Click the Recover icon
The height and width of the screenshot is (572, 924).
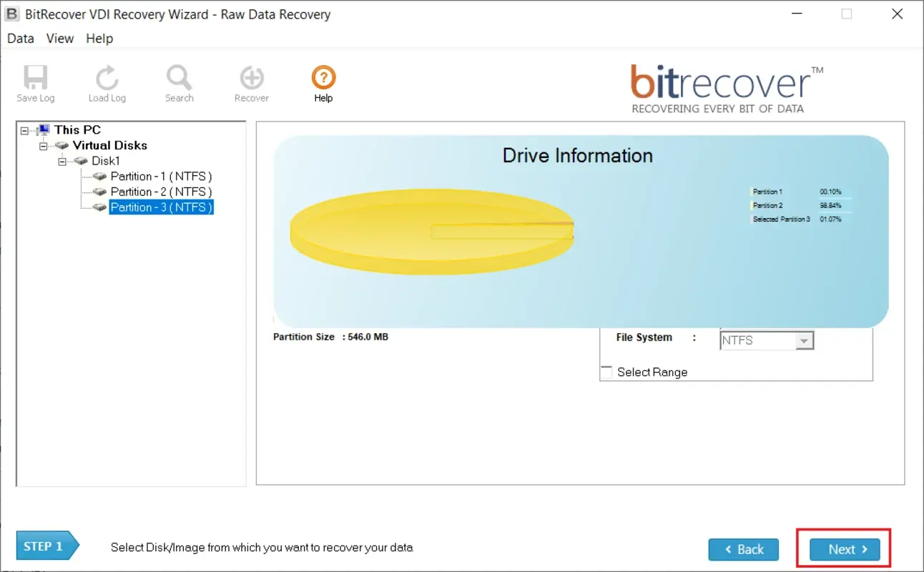(x=251, y=81)
